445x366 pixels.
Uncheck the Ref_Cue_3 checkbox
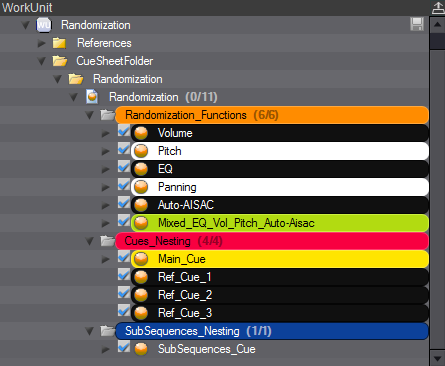tap(124, 311)
